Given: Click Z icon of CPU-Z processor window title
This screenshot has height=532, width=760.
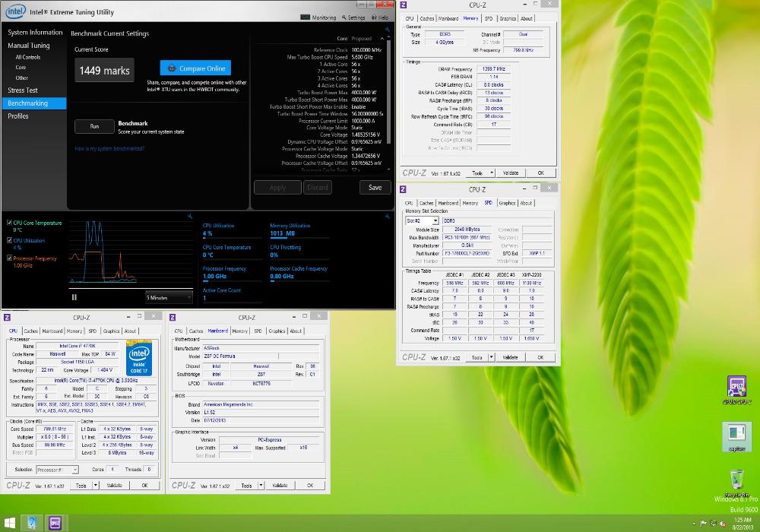Looking at the screenshot, I should tap(7, 318).
